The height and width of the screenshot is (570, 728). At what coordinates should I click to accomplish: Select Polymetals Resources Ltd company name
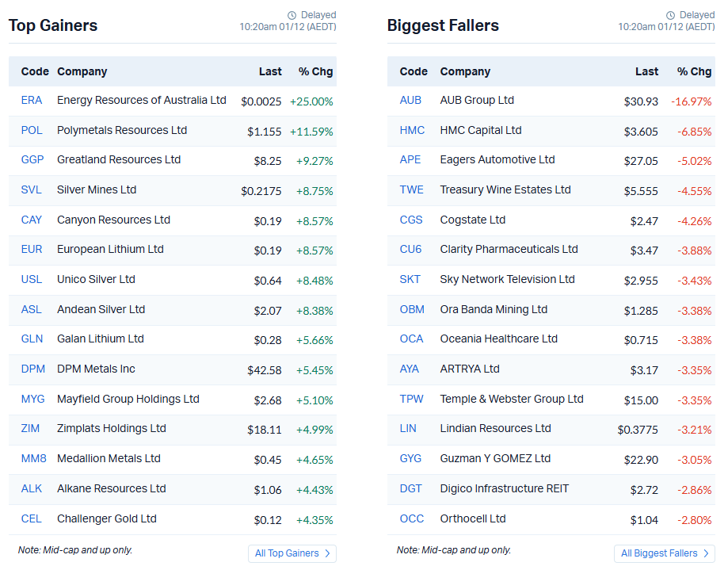[122, 131]
